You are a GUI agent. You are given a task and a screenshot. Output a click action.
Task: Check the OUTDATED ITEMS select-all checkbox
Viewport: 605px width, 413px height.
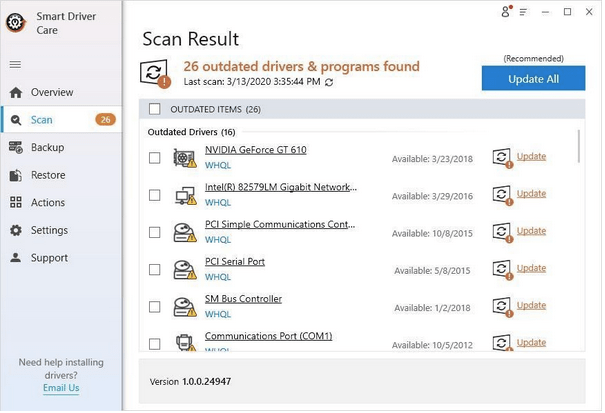155,109
